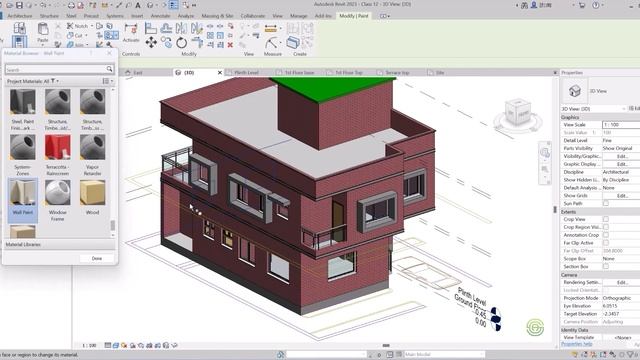The width and height of the screenshot is (640, 360).
Task: Click the signed-in user icon in title bar
Action: [533, 5]
